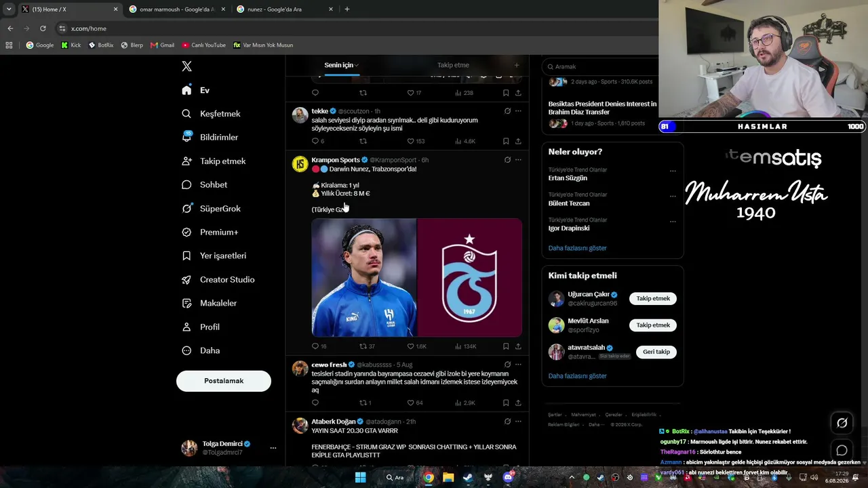
Task: Open Profil page
Action: [x=200, y=327]
